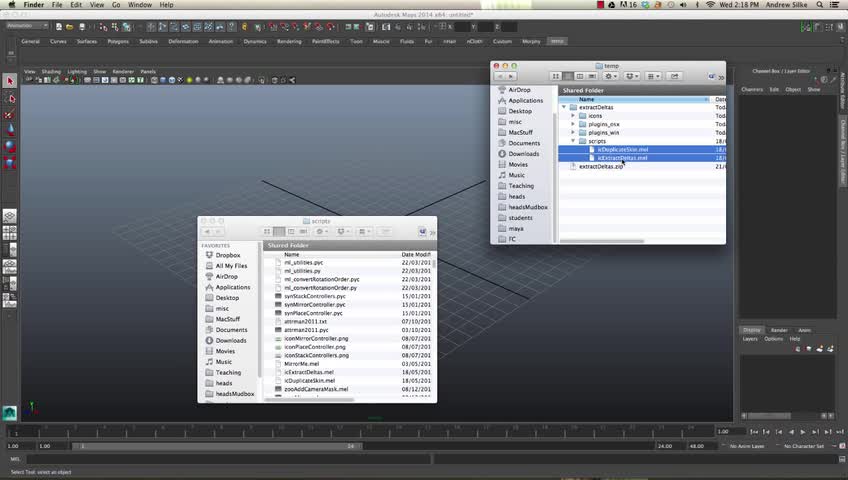Open the Rendering shelf tab
848x480 pixels.
tap(289, 42)
